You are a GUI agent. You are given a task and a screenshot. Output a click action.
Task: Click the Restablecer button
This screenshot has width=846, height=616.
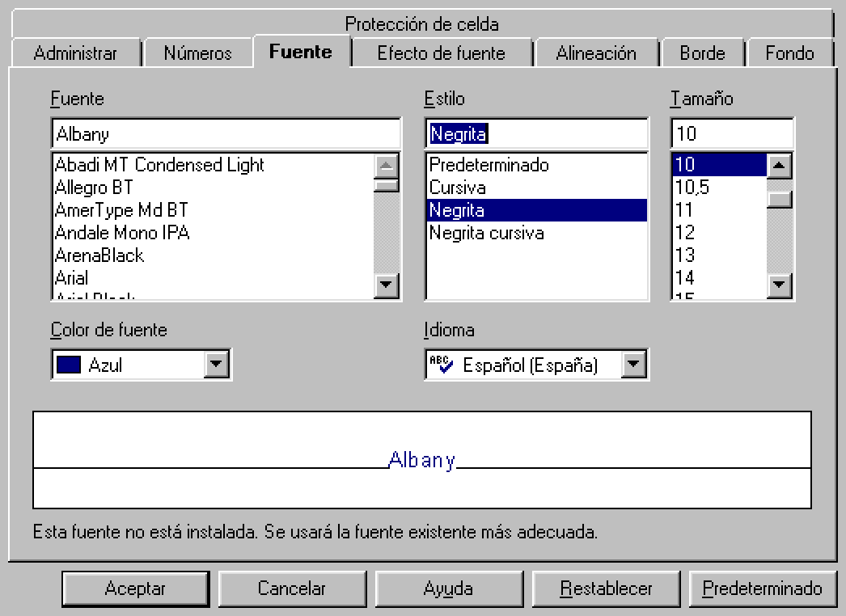pos(606,589)
